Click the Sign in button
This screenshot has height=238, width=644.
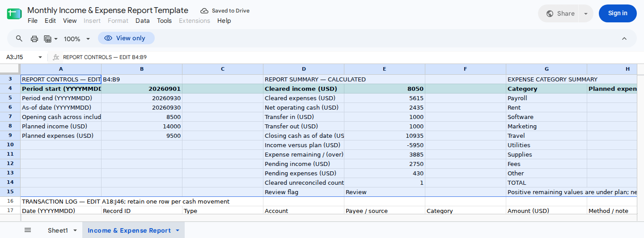[x=618, y=13]
